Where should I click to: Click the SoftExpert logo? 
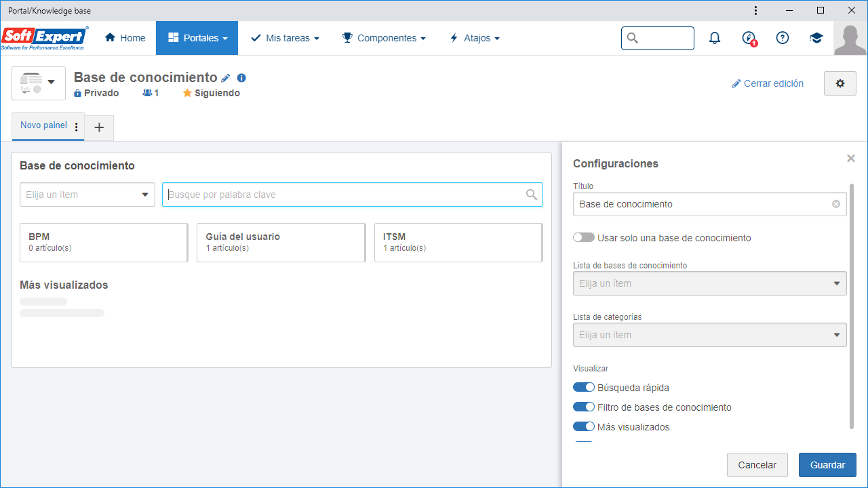pos(45,38)
